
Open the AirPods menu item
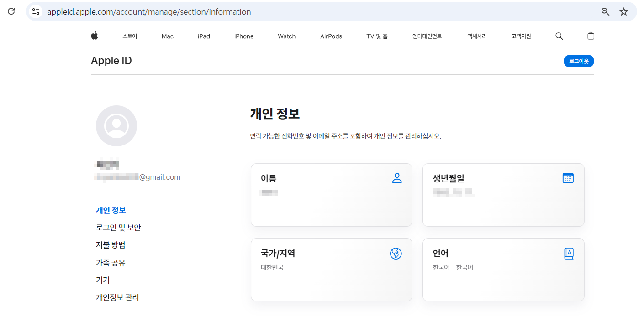coord(331,36)
